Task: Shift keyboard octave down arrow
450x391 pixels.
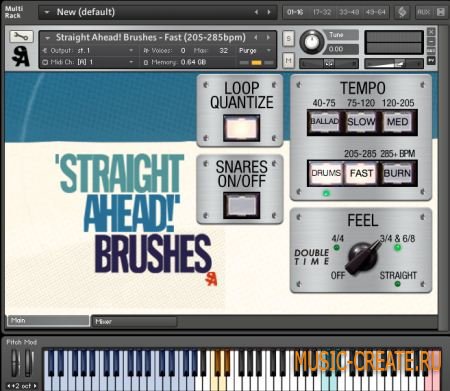Action: tap(9, 386)
